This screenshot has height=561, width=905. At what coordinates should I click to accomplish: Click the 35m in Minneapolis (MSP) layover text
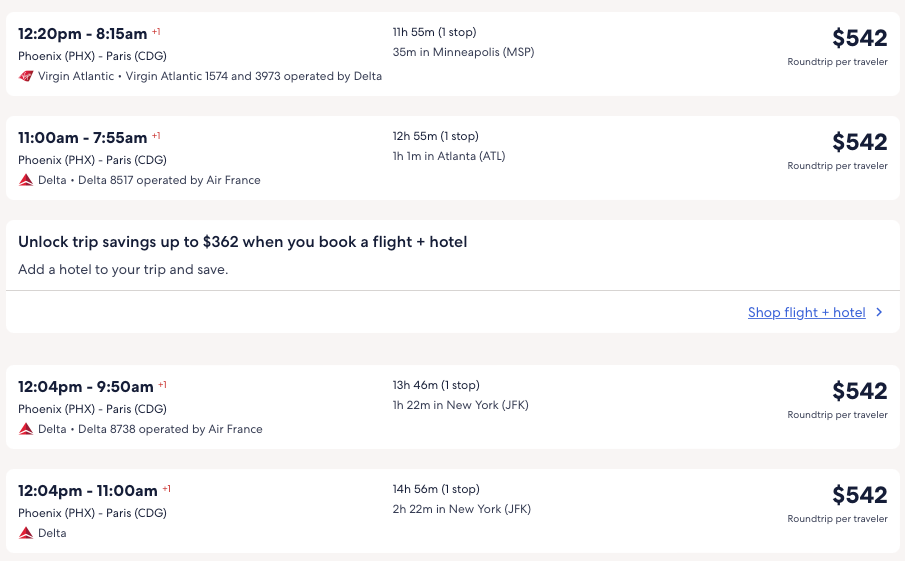463,52
